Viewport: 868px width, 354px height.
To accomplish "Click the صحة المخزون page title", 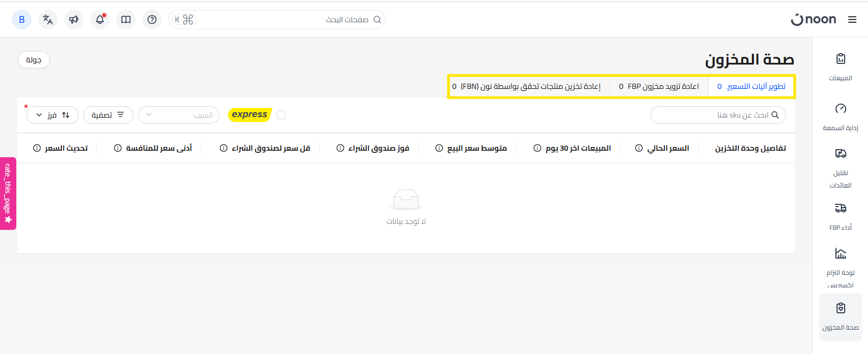I will pyautogui.click(x=750, y=60).
